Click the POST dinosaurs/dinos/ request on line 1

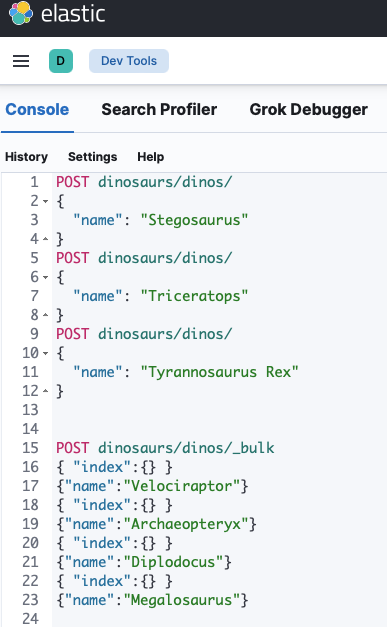(x=144, y=182)
